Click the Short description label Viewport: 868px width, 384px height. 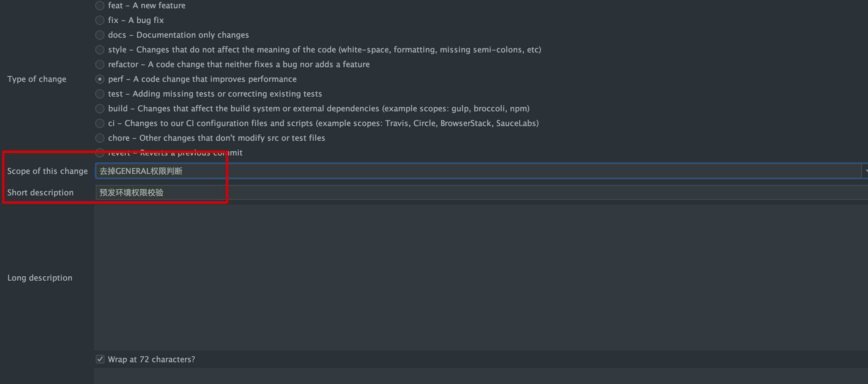41,193
